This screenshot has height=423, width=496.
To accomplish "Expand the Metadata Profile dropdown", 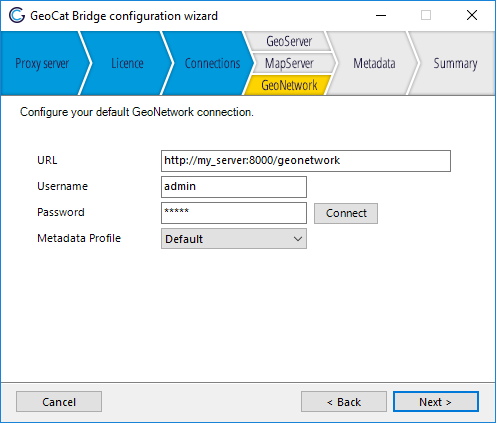I will (234, 239).
